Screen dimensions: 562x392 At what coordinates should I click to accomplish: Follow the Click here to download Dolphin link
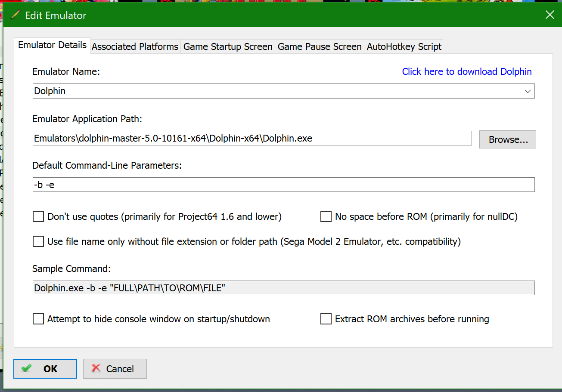pos(467,71)
